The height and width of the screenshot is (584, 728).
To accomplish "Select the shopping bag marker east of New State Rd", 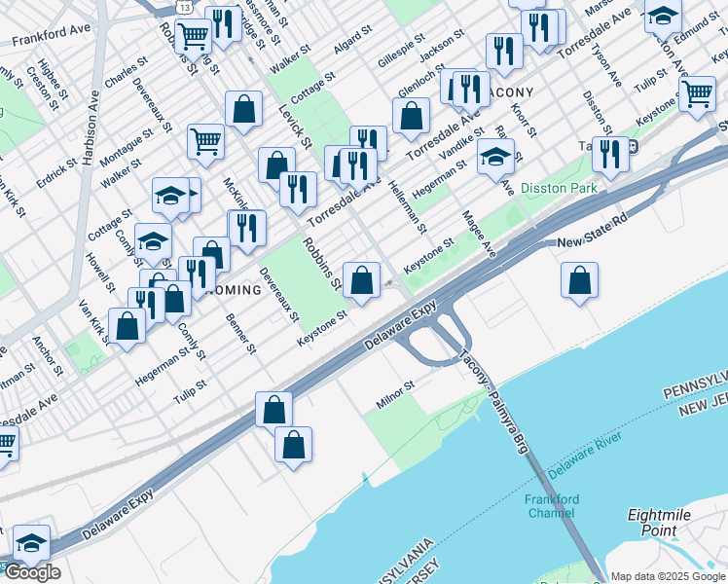I will coord(579,281).
